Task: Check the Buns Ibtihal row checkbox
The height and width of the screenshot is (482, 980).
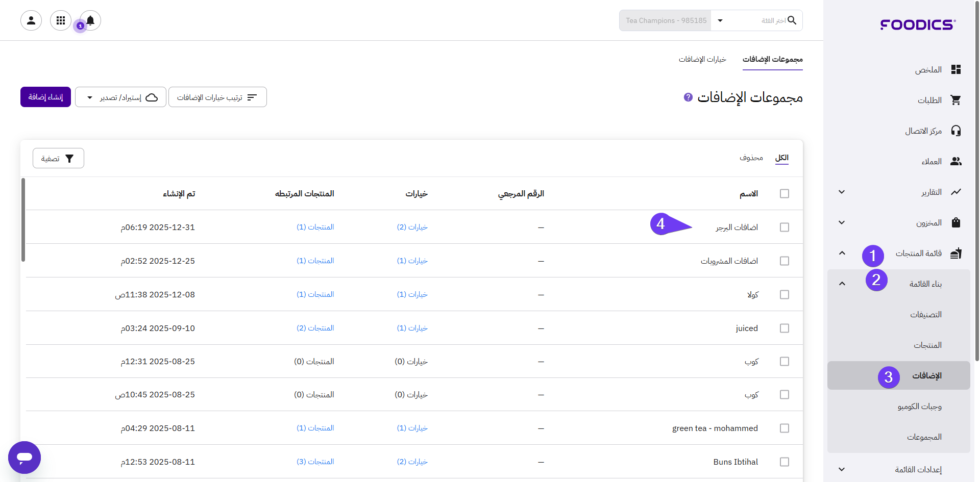Action: pos(785,462)
